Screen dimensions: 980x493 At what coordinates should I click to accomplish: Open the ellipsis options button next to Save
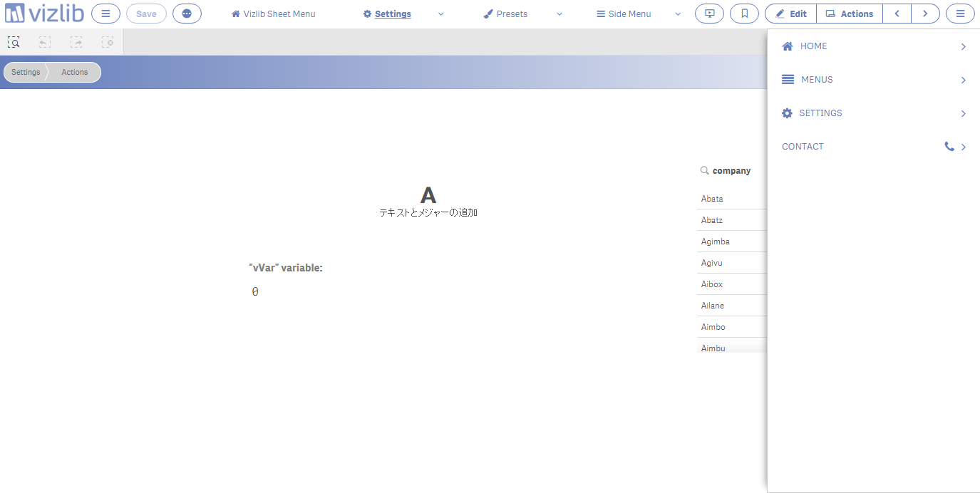point(187,14)
